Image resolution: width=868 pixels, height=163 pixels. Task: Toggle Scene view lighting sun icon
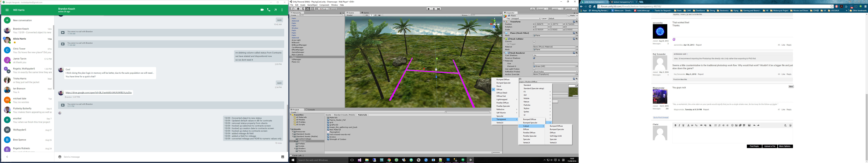point(372,15)
